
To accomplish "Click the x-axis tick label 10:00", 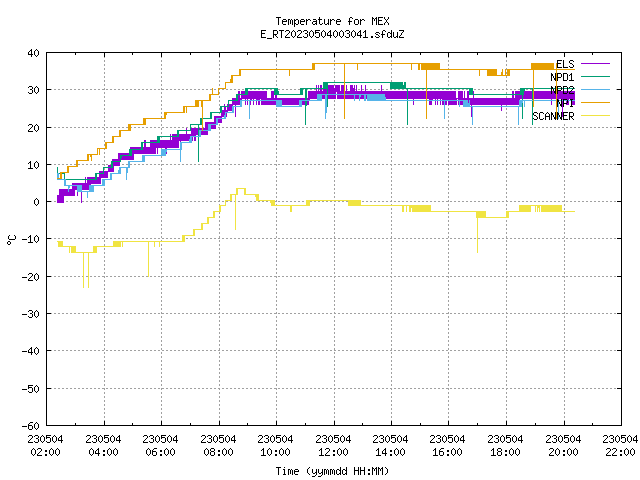I will (x=276, y=452).
